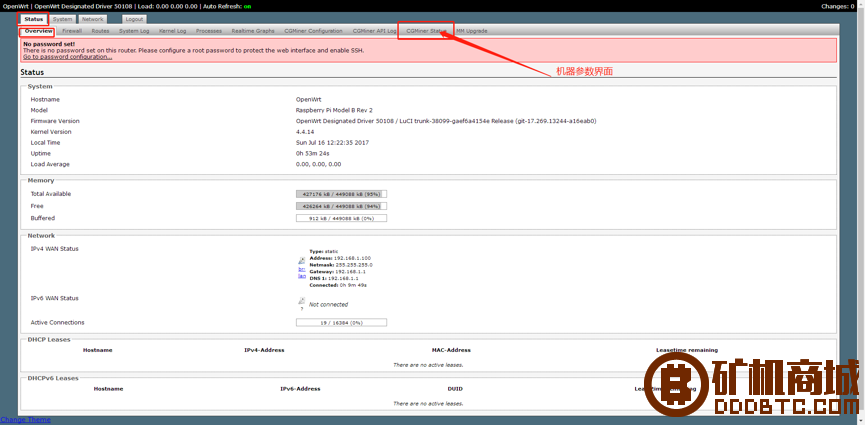Click the OpenWrt title in header bar
Image resolution: width=865 pixels, height=425 pixels.
tap(15, 6)
